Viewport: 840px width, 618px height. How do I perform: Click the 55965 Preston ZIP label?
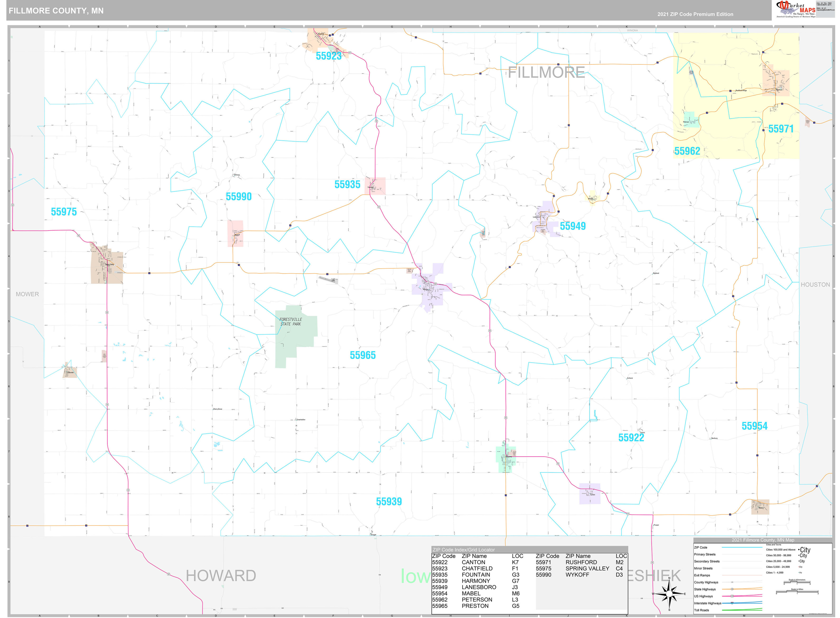(x=363, y=355)
